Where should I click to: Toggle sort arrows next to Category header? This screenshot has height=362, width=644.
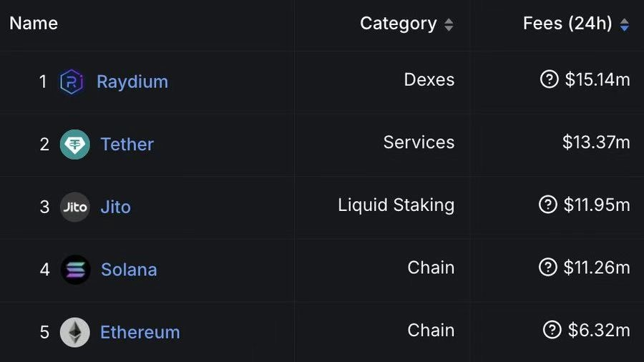point(449,24)
